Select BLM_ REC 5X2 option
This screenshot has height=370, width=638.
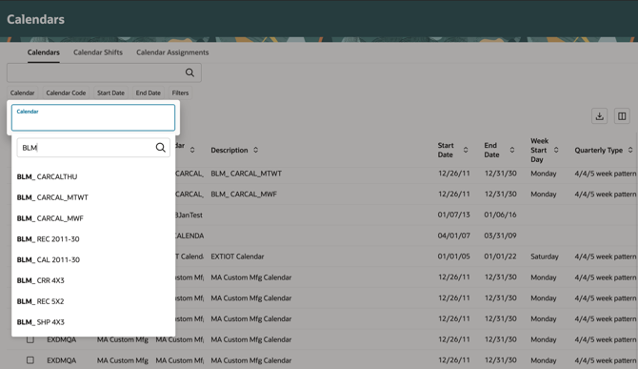pyautogui.click(x=93, y=301)
